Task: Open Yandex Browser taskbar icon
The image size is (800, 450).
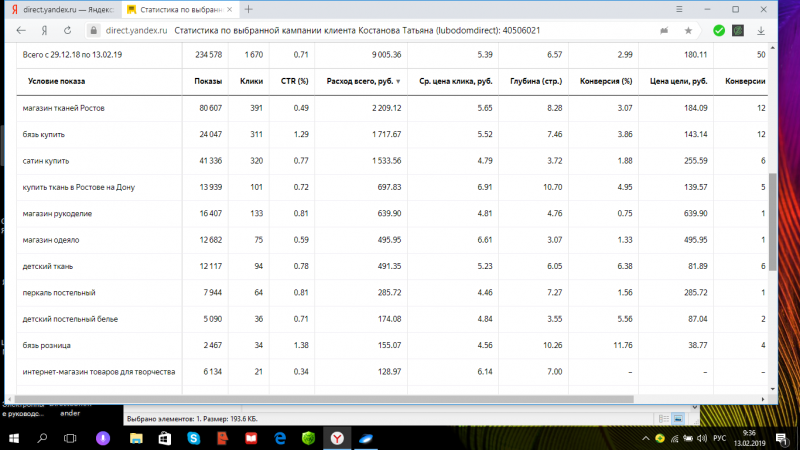Action: pyautogui.click(x=337, y=438)
